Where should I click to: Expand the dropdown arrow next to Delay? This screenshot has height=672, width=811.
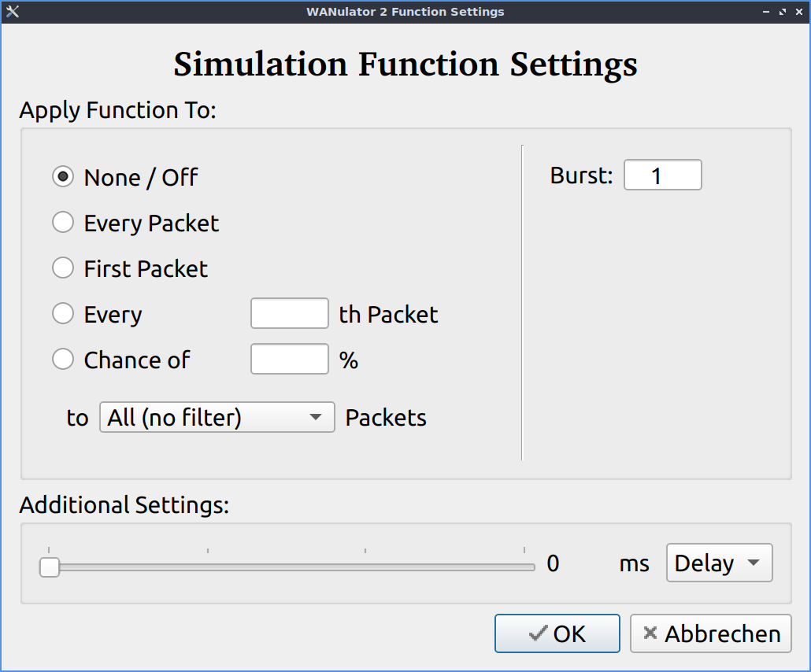(x=754, y=563)
